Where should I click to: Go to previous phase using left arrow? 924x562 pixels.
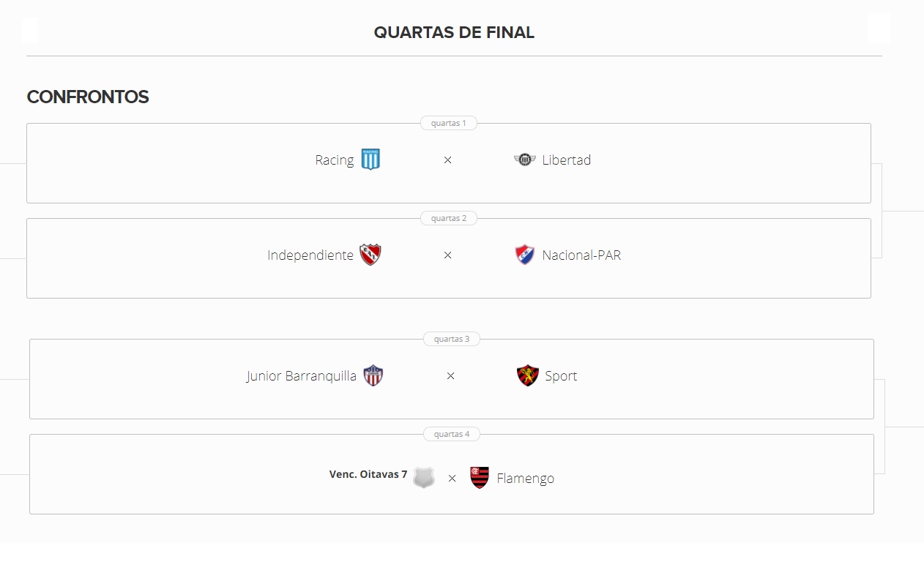point(30,30)
